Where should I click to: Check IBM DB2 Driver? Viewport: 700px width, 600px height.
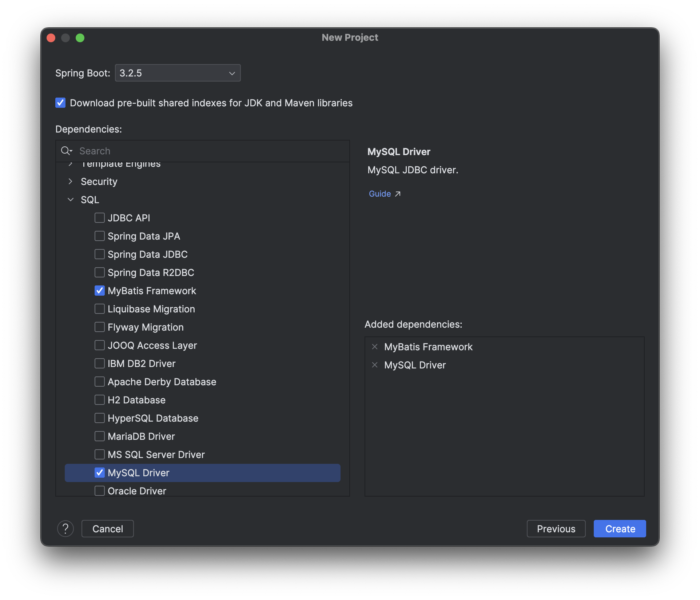99,363
